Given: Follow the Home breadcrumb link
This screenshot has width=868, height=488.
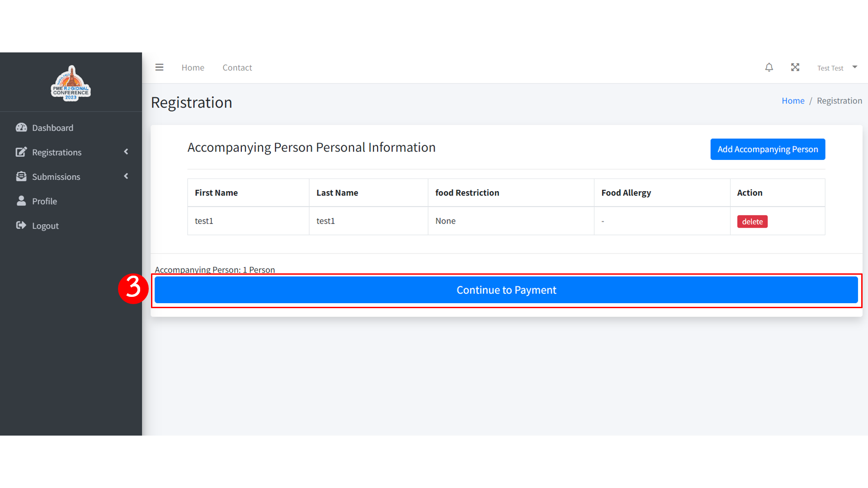Looking at the screenshot, I should point(793,101).
